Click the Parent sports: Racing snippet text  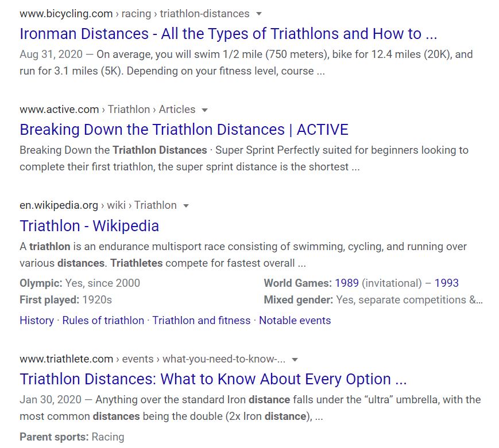pos(72,437)
